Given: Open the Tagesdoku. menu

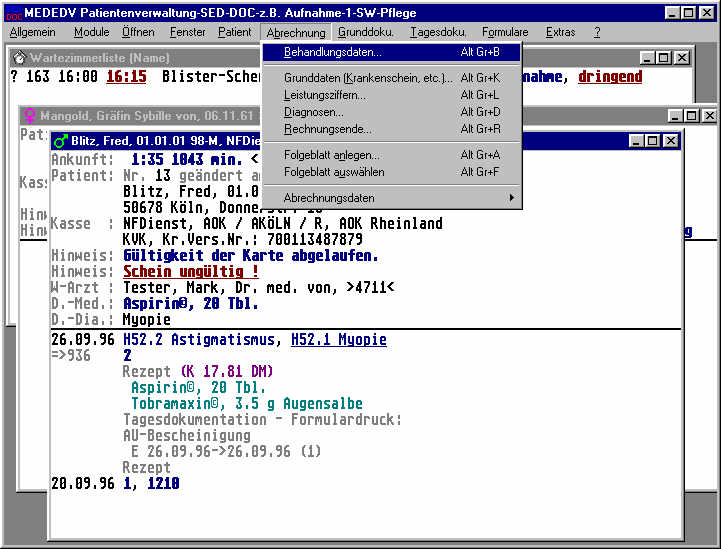Looking at the screenshot, I should click(438, 32).
